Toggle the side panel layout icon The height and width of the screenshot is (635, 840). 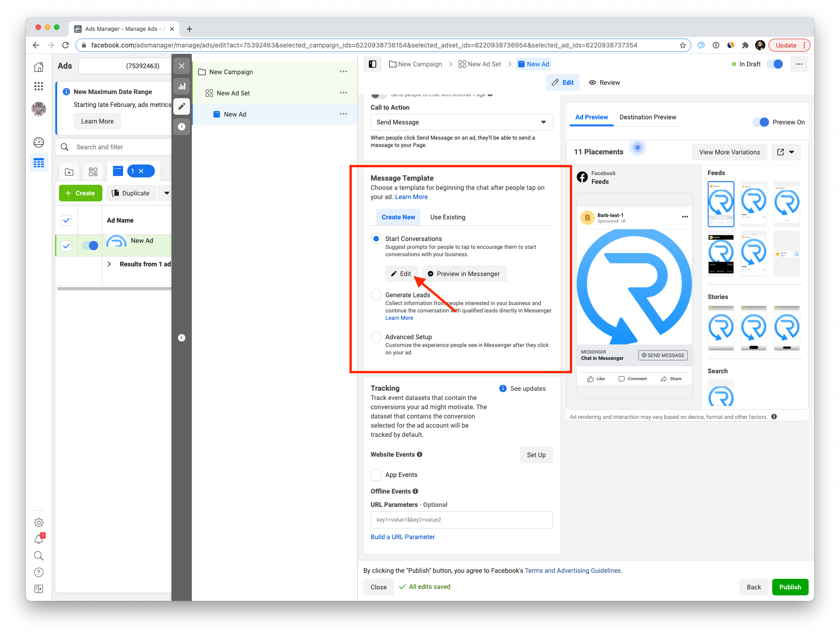(373, 64)
